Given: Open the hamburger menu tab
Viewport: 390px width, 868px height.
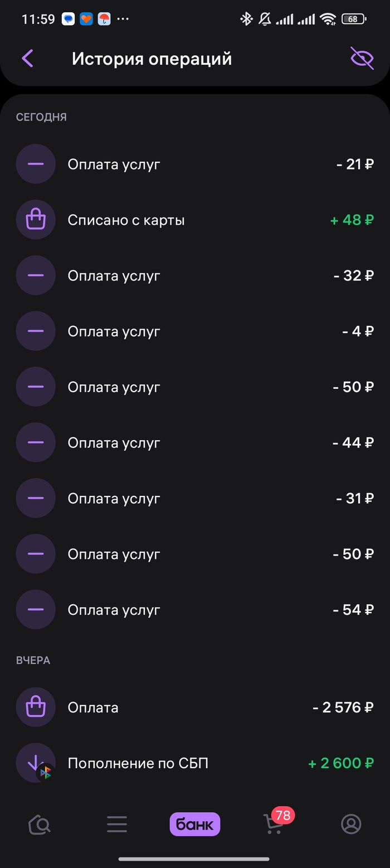Looking at the screenshot, I should (x=117, y=824).
